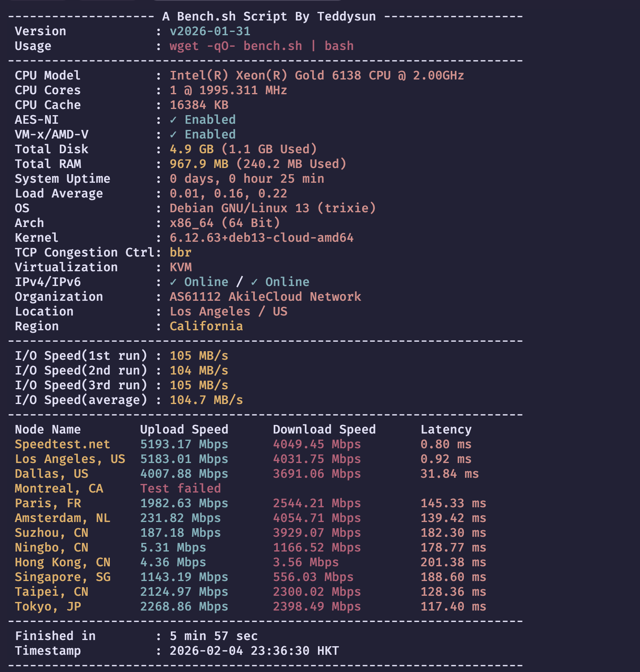
Task: Click the Intel Xeon Gold 6138 CPU model text
Action: coord(317,75)
